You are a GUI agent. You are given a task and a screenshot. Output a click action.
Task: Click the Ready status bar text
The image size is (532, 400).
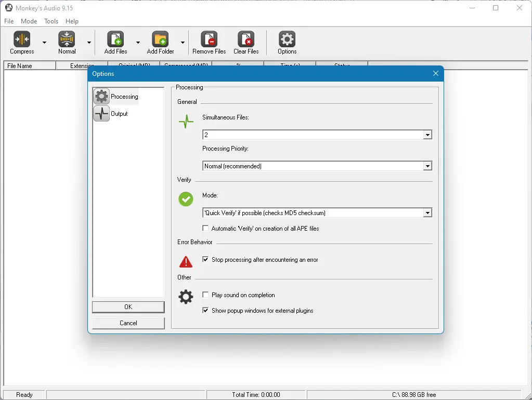24,395
